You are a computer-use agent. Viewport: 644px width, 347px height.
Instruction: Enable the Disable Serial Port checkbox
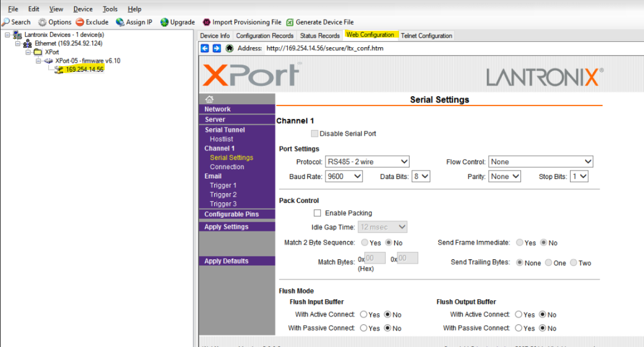315,133
